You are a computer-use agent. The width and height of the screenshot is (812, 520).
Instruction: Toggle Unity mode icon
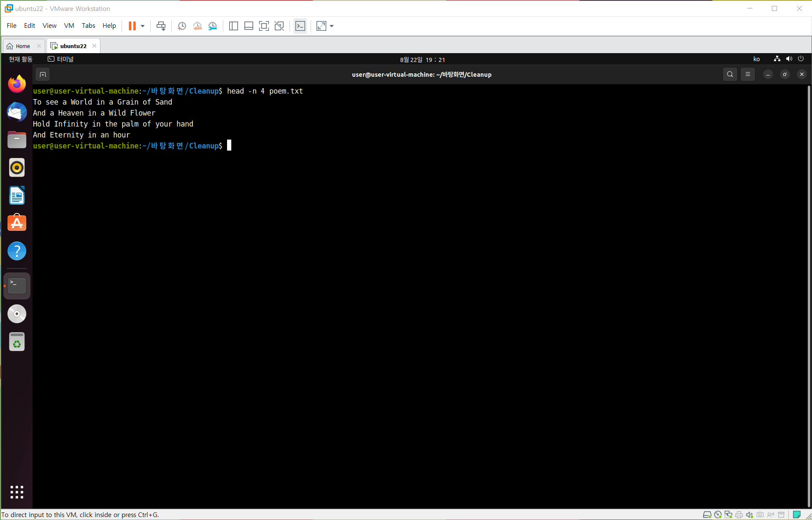click(x=279, y=26)
